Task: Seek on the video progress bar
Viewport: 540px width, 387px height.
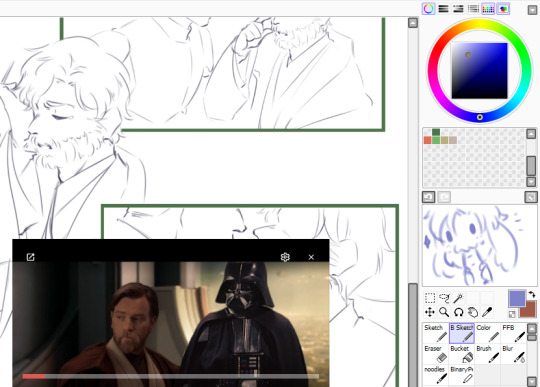Action: click(170, 376)
